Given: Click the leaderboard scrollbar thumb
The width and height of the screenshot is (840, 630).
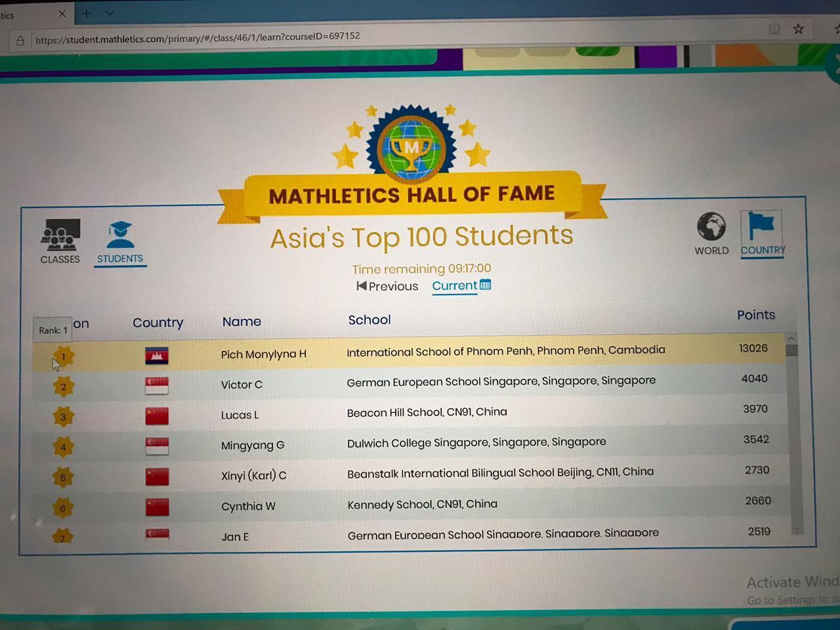Looking at the screenshot, I should pos(792,350).
